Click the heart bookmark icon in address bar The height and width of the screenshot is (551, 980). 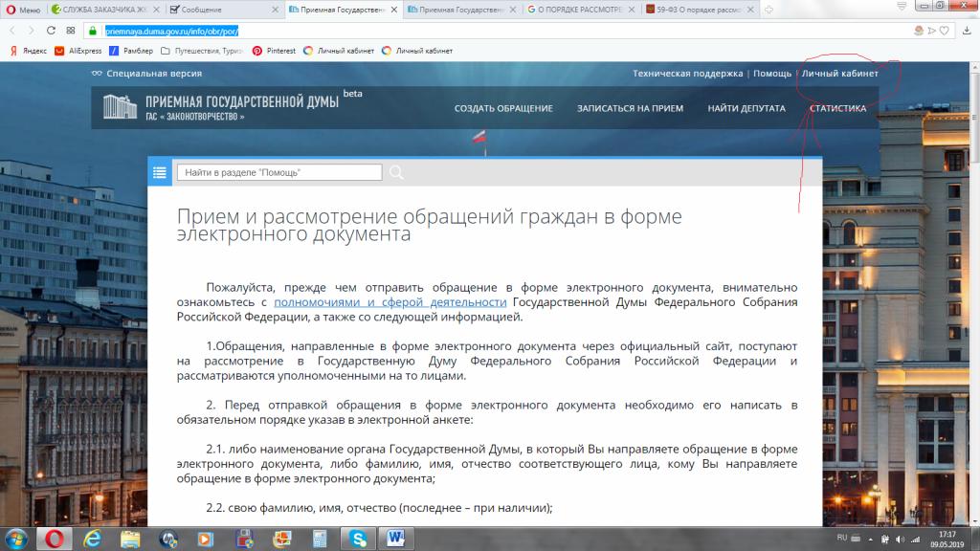click(945, 31)
